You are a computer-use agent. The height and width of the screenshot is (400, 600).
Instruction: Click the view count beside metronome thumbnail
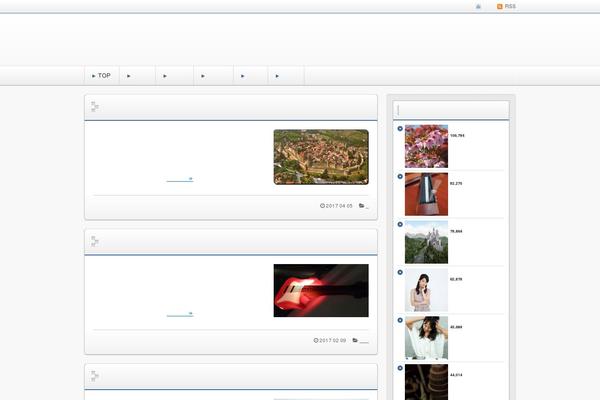pyautogui.click(x=456, y=183)
